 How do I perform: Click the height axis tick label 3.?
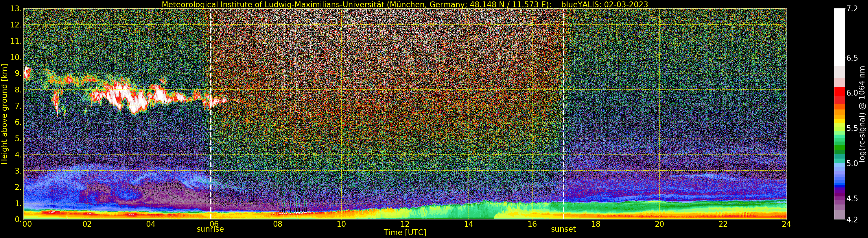click(18, 171)
